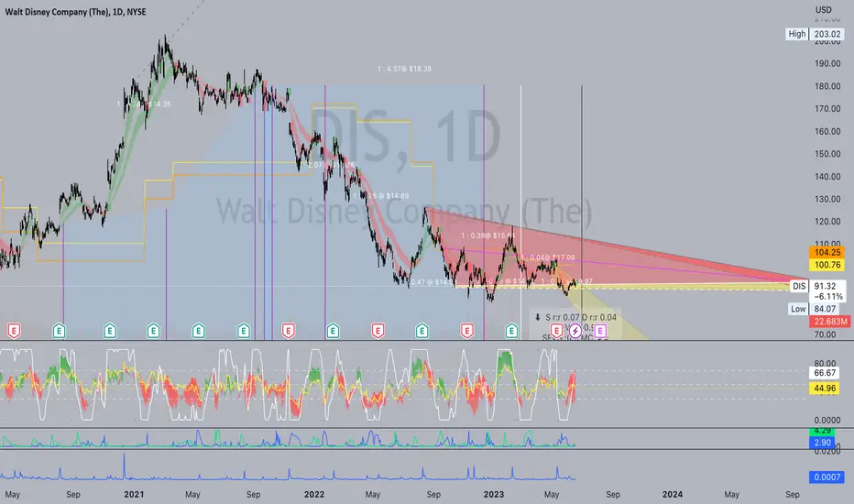854x504 pixels.
Task: Open the green E earnings marker just before Sep 2020
Action: [59, 330]
